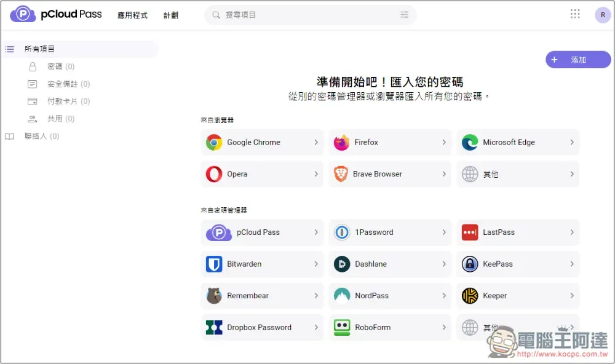Select the Firefox browser icon
Screen dimensions: 615x364
tap(341, 143)
